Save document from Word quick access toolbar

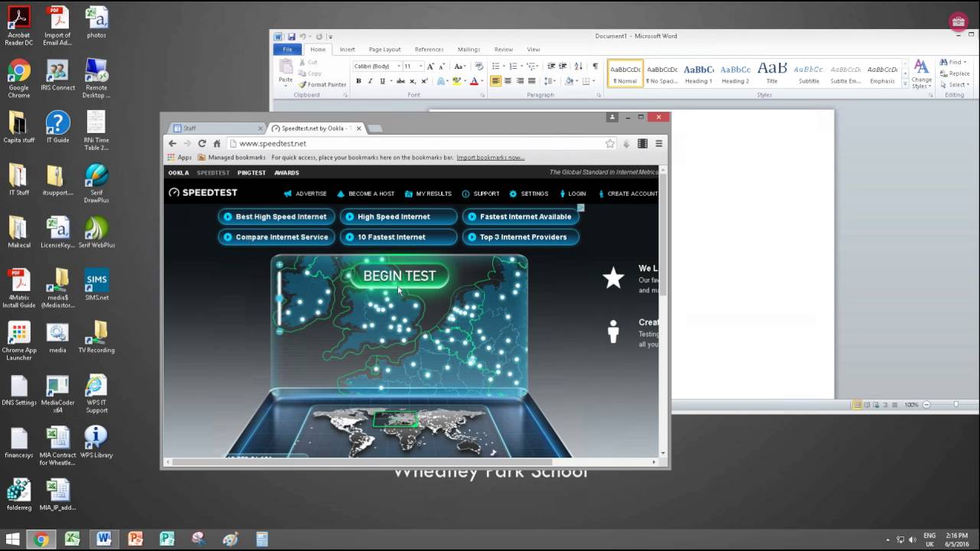coord(292,36)
